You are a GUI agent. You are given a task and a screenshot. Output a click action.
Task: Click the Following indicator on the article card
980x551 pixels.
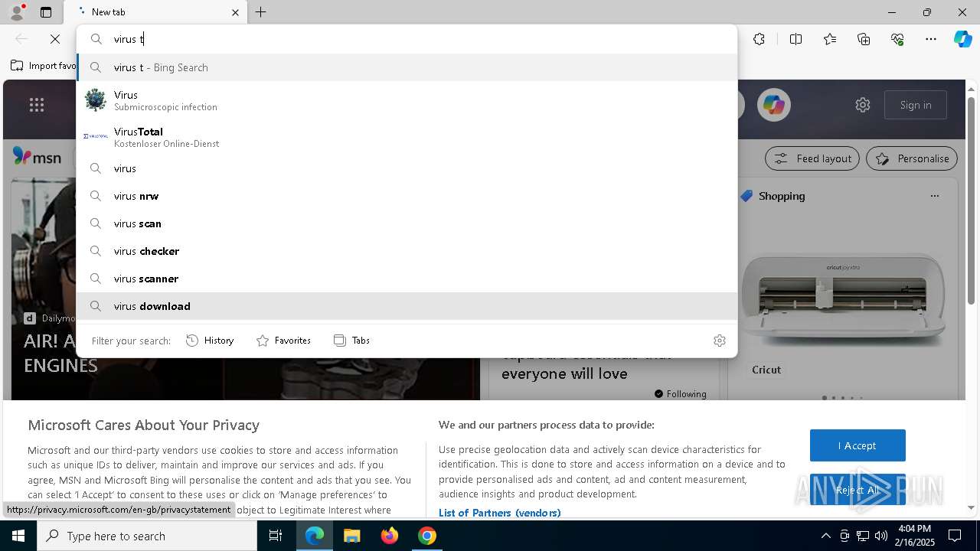[680, 394]
